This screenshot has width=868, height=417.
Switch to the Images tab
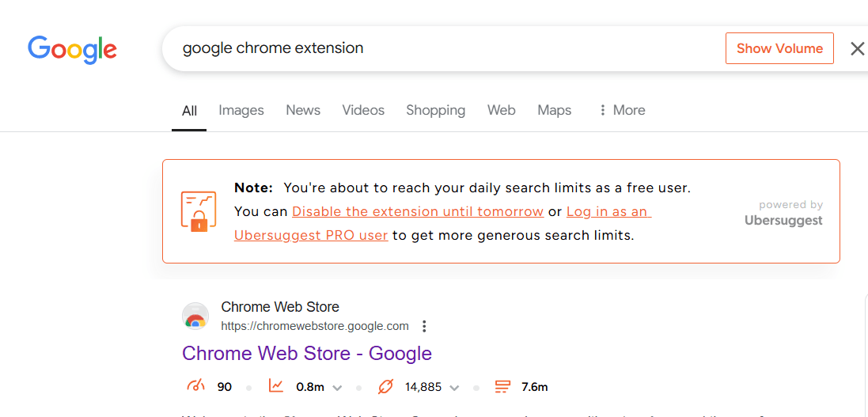pyautogui.click(x=241, y=110)
